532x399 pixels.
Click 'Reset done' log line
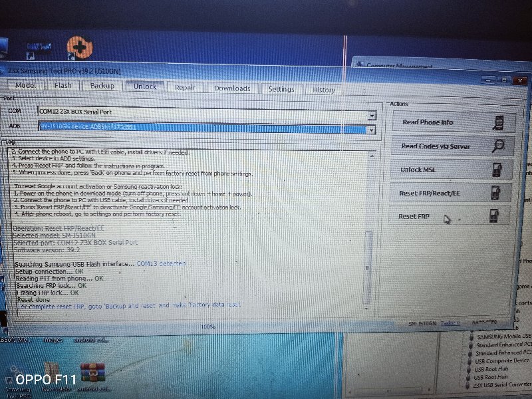(x=33, y=300)
